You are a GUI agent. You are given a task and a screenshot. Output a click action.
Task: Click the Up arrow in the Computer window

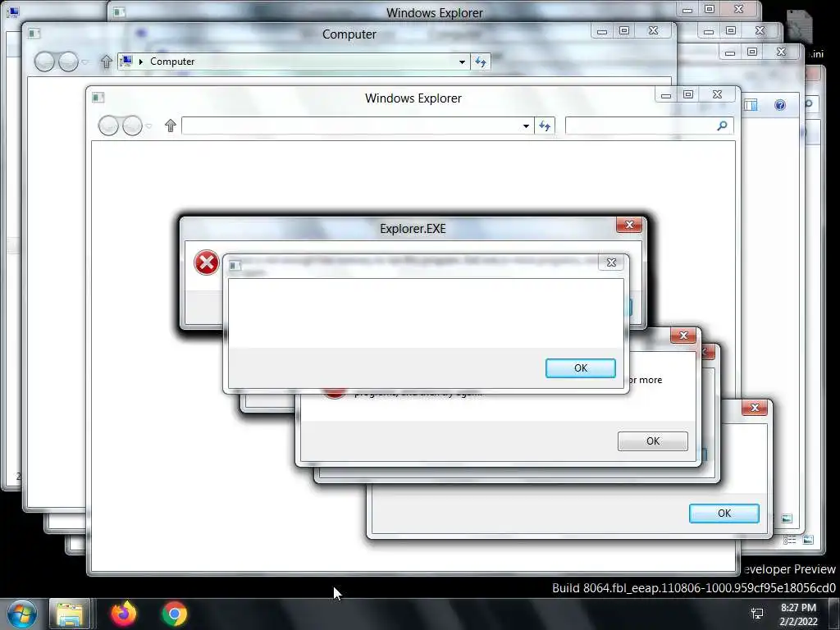(106, 62)
